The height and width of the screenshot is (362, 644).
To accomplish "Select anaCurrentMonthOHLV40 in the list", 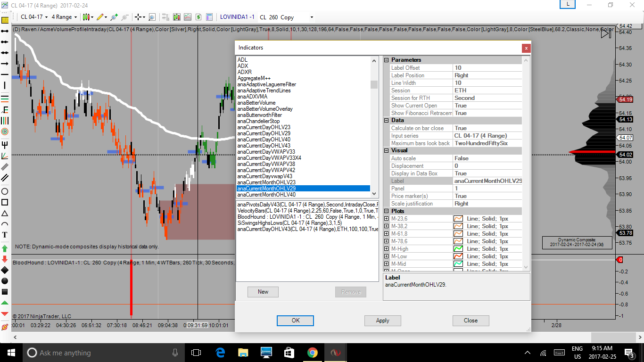I will [x=303, y=195].
